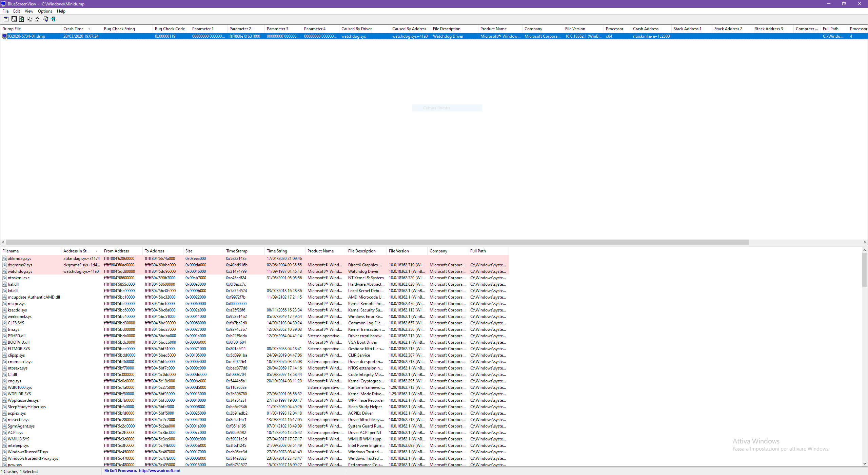The height and width of the screenshot is (475, 868).
Task: Click the green Refresh toolbar icon
Action: coord(22,19)
